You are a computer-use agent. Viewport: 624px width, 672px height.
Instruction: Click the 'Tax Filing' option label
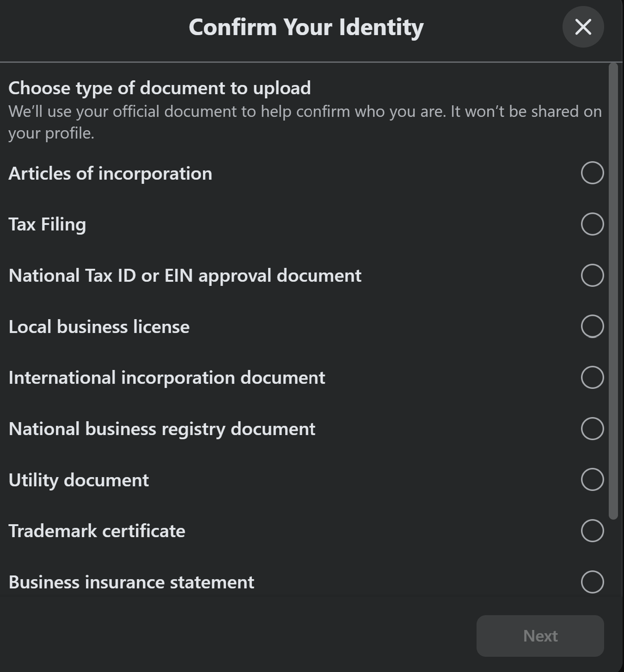click(x=47, y=225)
